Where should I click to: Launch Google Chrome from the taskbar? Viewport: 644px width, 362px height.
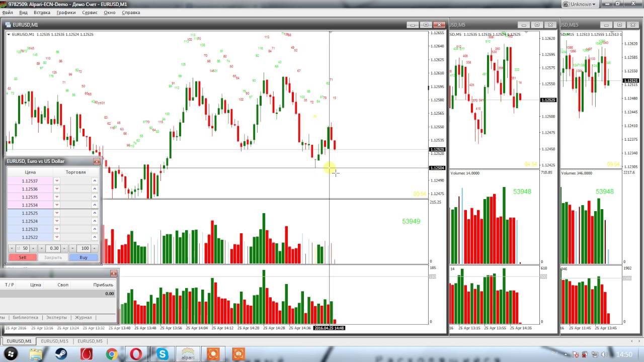[x=112, y=354]
